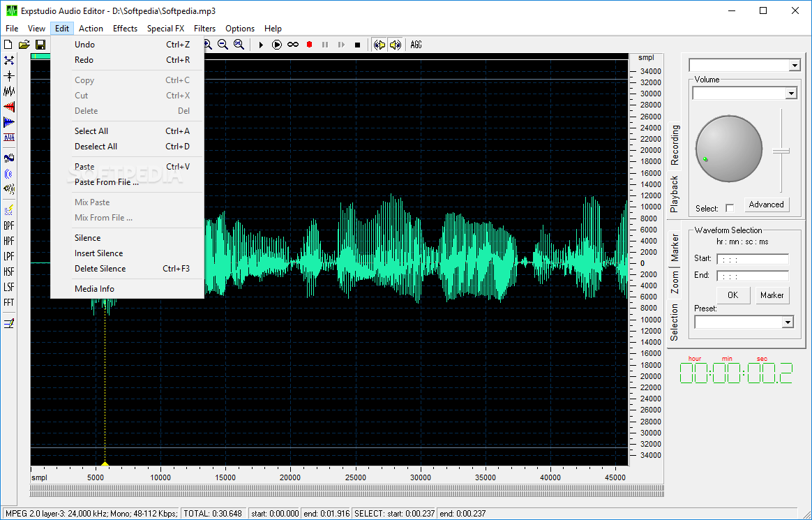Choose Insert Silence in Edit menu
This screenshot has width=812, height=520.
pos(127,253)
